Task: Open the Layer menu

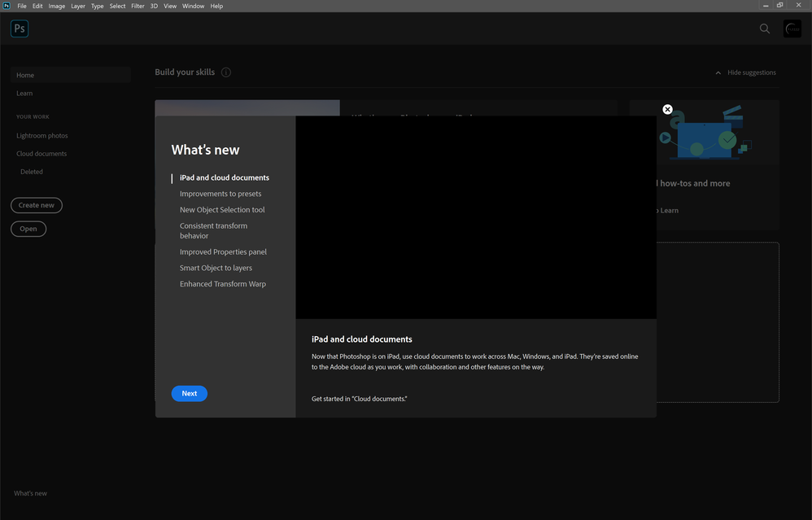Action: click(x=78, y=7)
